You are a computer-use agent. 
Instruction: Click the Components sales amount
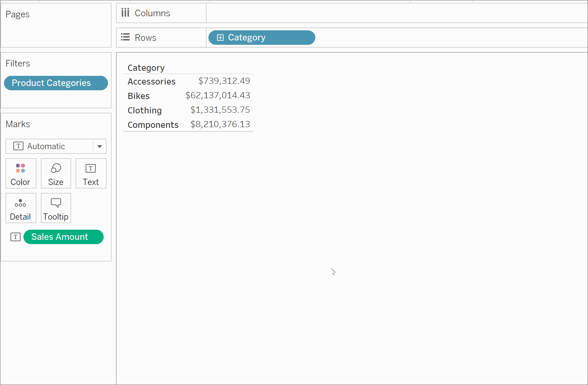click(x=220, y=124)
